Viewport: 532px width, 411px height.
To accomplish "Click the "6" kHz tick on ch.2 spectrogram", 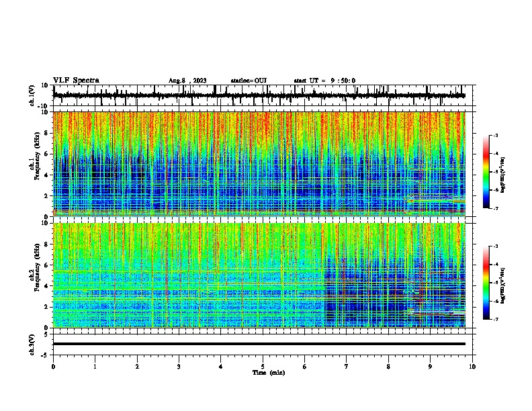I will [x=47, y=265].
